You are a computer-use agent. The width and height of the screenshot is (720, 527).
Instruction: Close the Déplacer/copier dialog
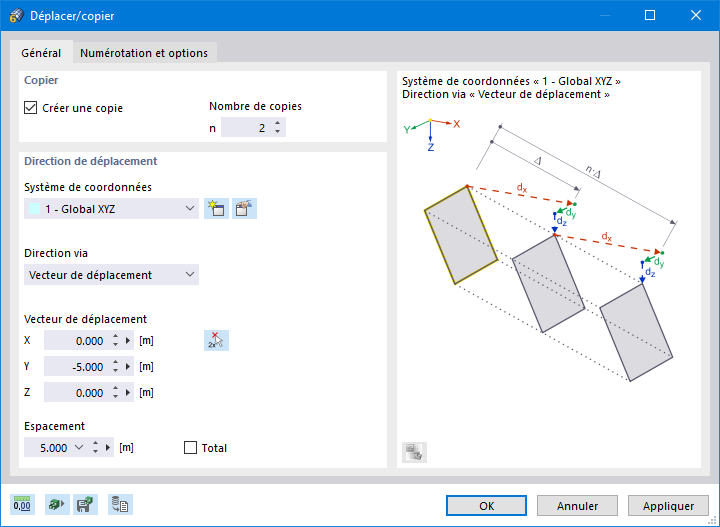tap(696, 16)
